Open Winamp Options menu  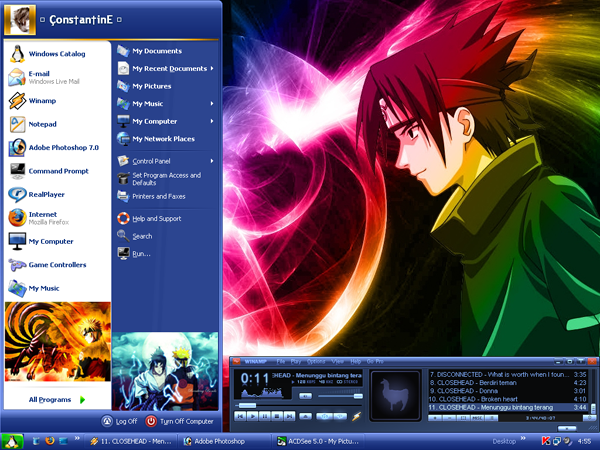pyautogui.click(x=316, y=362)
